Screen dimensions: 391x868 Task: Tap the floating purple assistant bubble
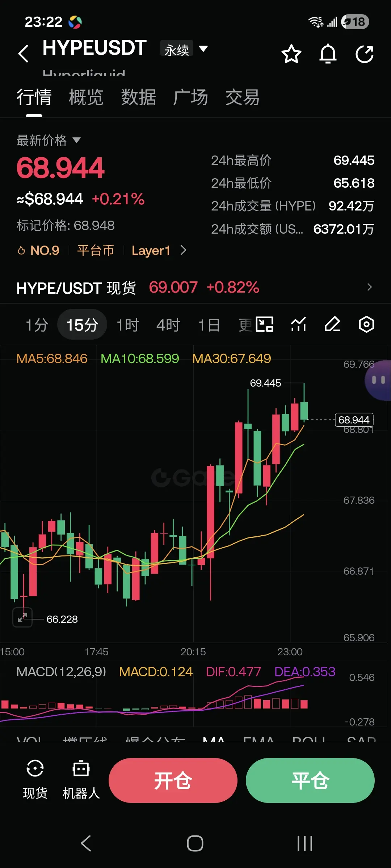click(378, 380)
